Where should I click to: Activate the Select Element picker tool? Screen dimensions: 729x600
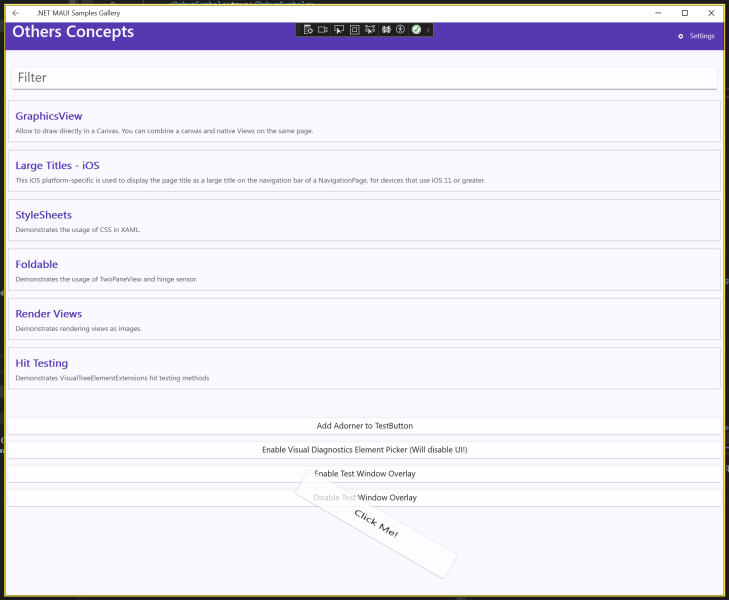(x=339, y=30)
